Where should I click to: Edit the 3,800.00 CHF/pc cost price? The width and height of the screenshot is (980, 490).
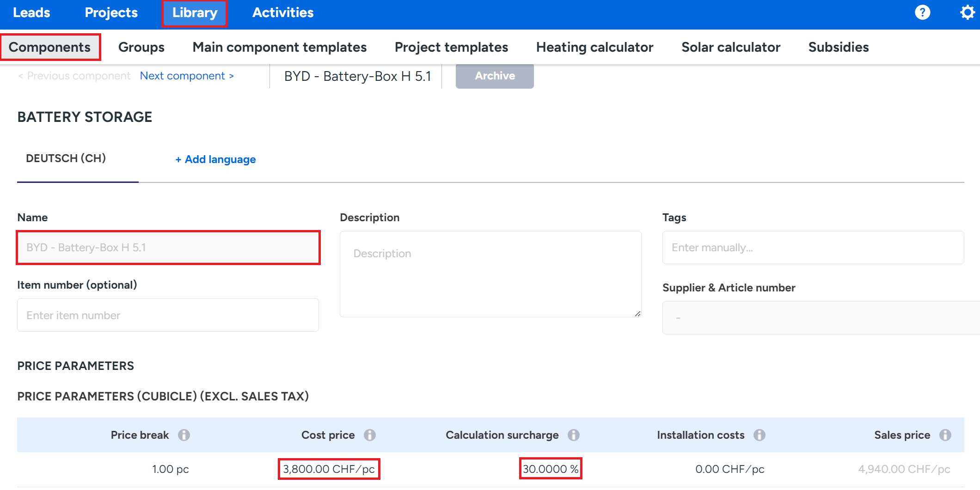[329, 469]
